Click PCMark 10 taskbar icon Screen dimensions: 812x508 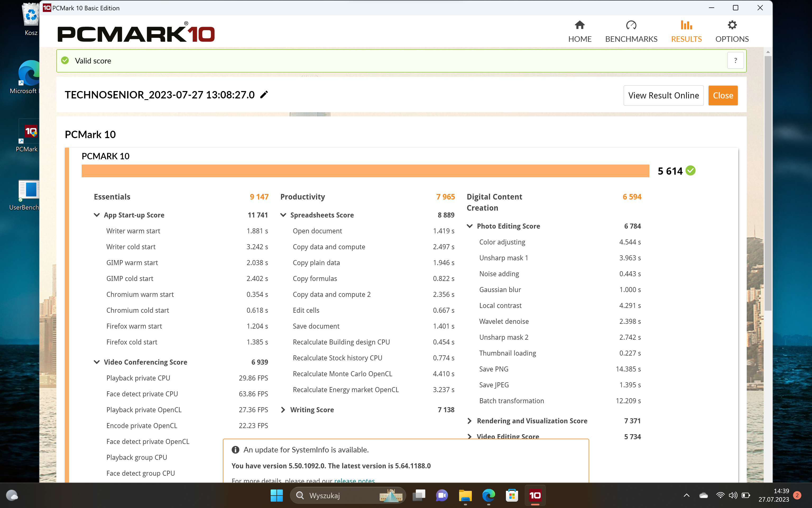tap(535, 495)
